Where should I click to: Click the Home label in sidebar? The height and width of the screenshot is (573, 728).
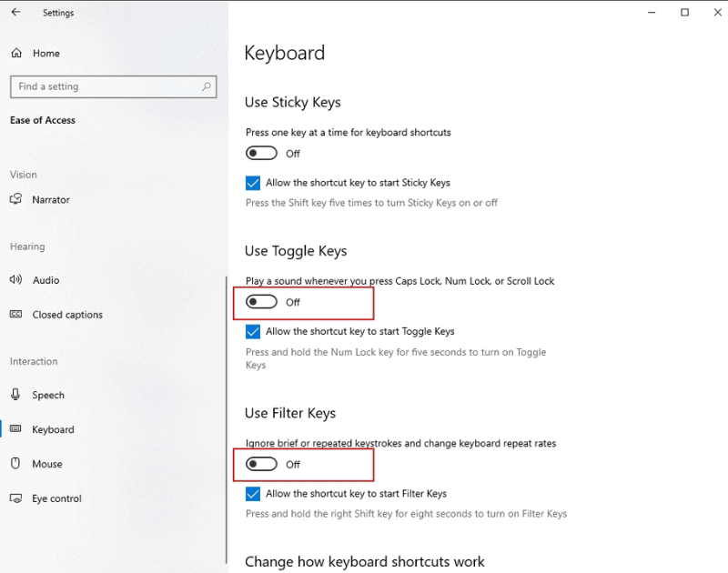click(x=46, y=54)
